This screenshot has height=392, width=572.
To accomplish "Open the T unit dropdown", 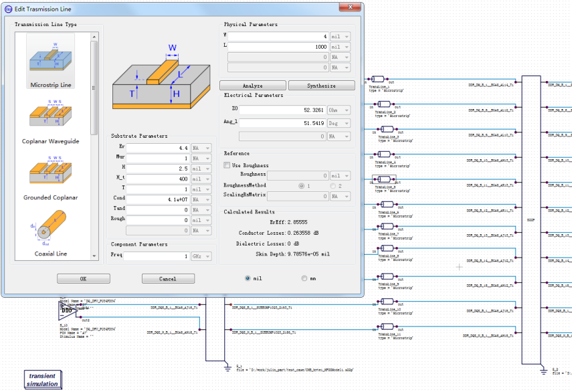I will click(201, 189).
